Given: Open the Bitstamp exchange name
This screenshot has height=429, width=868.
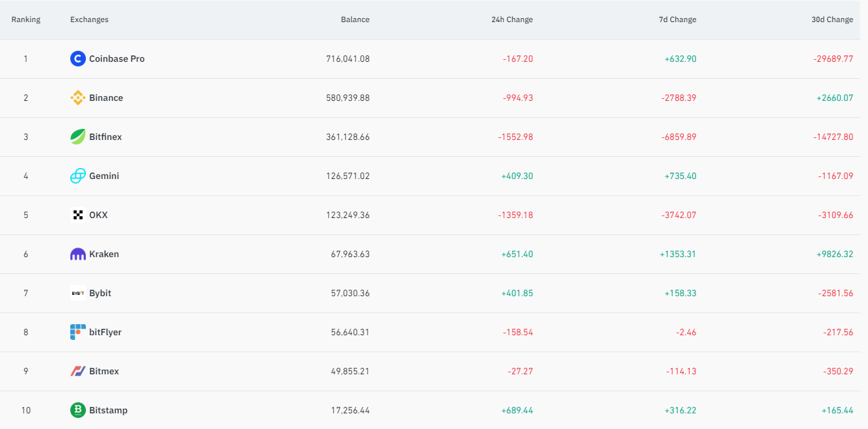Looking at the screenshot, I should 109,410.
